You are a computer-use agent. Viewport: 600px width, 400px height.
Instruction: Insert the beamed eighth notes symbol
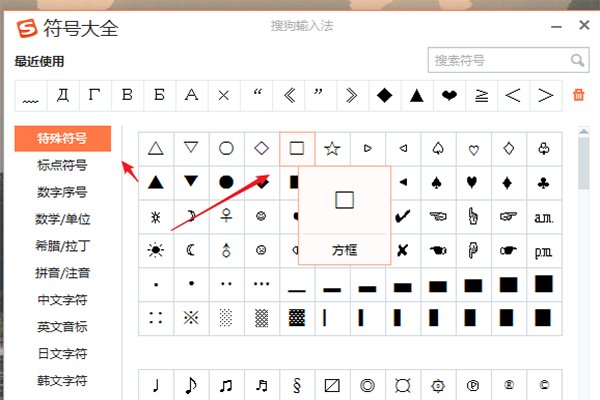tap(226, 385)
